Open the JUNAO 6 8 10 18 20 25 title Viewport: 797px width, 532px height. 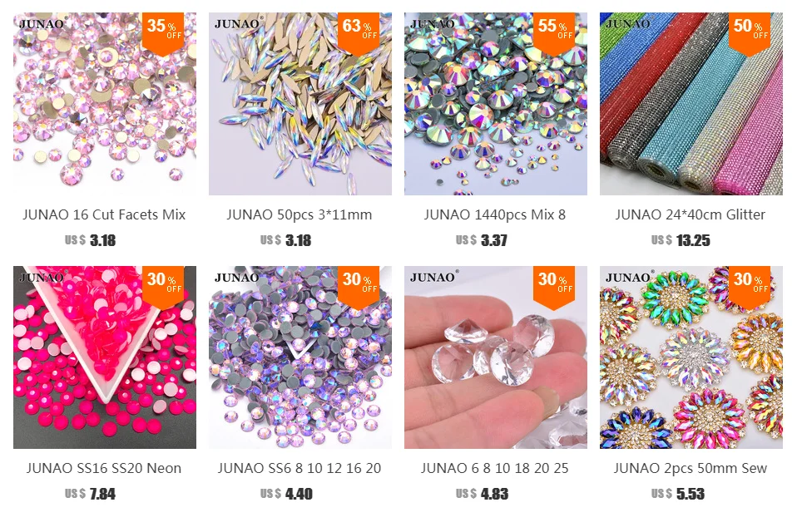pyautogui.click(x=494, y=468)
